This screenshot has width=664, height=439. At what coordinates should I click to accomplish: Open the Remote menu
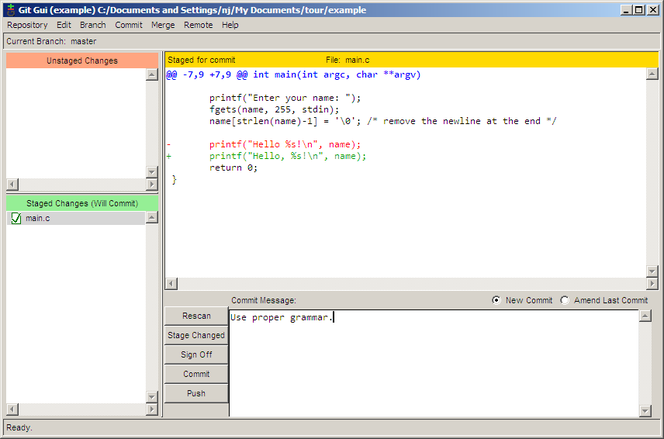coord(198,24)
